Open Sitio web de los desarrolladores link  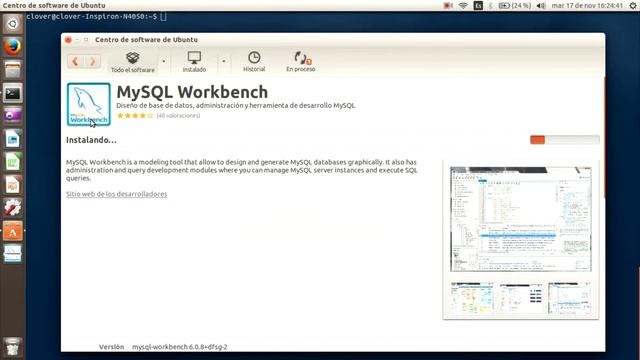pyautogui.click(x=117, y=194)
